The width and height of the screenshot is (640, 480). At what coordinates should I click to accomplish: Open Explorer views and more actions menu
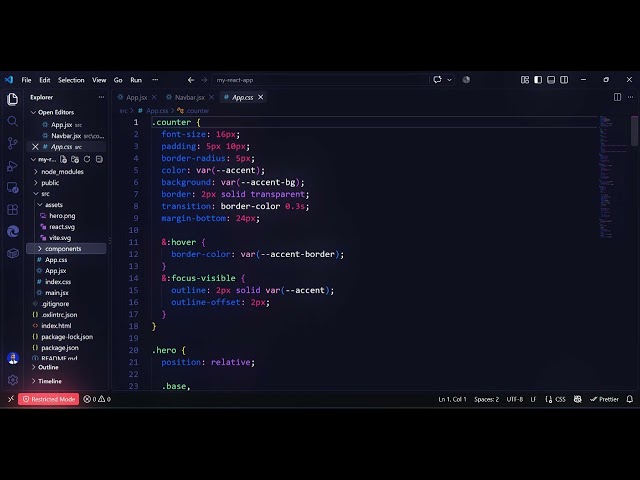pyautogui.click(x=101, y=97)
